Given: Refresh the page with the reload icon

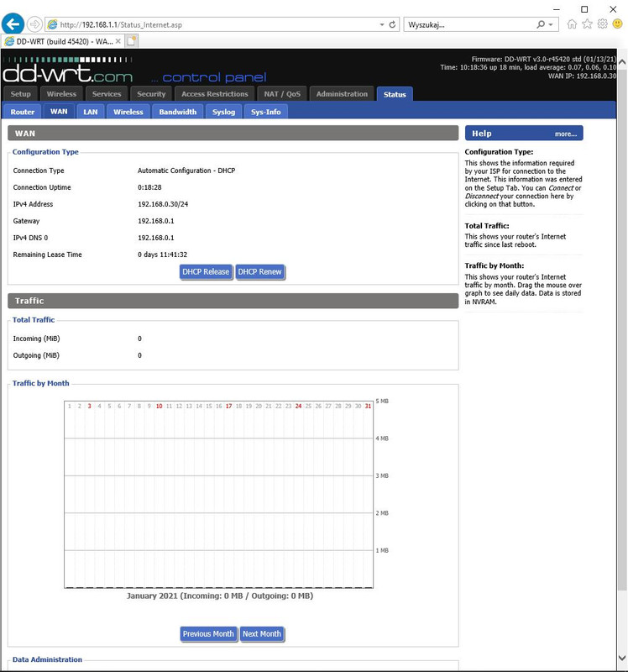Looking at the screenshot, I should pos(392,24).
